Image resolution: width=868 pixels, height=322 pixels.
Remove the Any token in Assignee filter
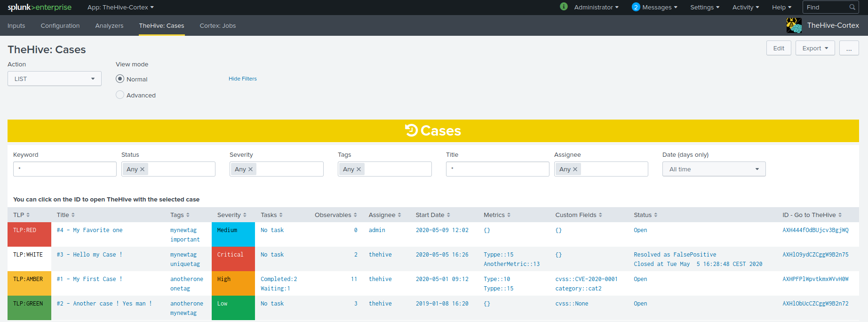[x=575, y=169]
